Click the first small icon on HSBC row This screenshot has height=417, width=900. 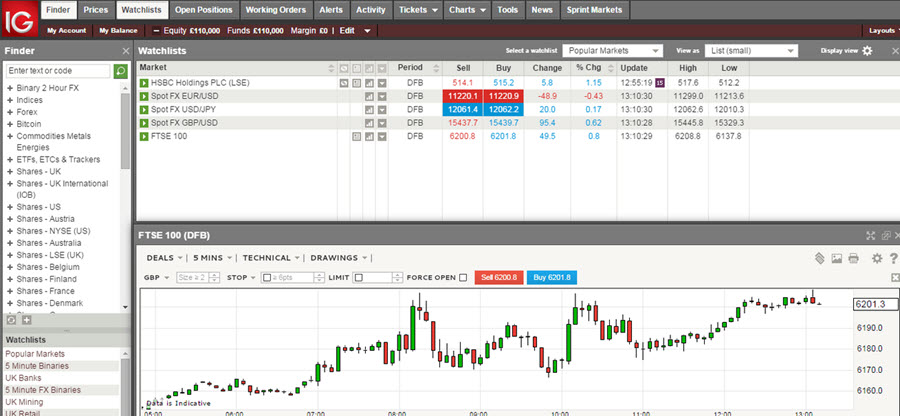(x=344, y=83)
